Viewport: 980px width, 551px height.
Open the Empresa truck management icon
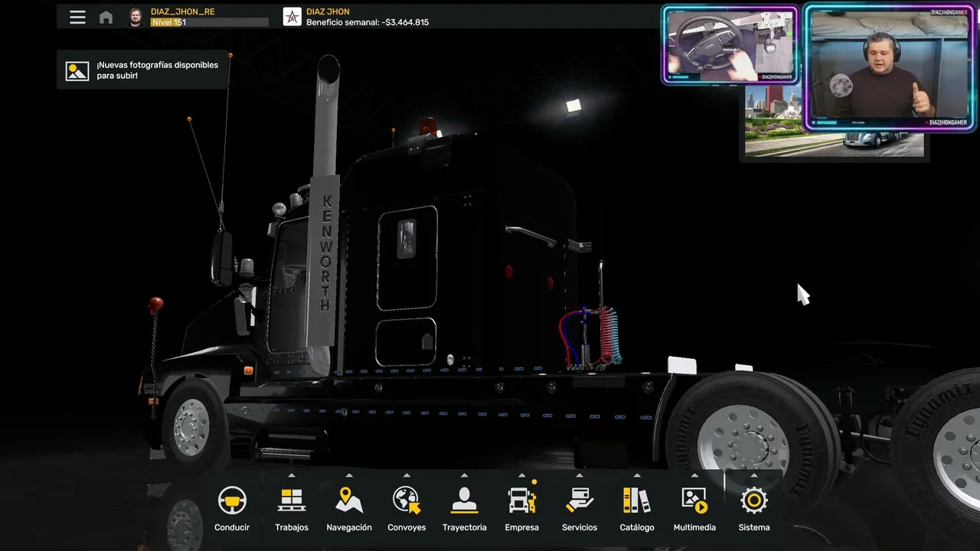(522, 500)
